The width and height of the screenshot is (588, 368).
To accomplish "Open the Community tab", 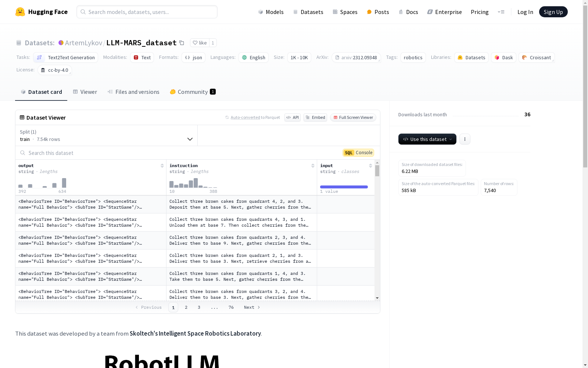I will click(193, 92).
